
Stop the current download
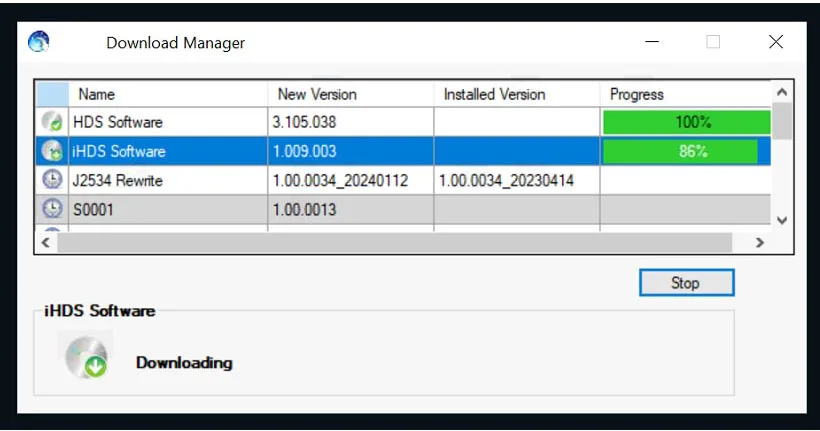686,282
